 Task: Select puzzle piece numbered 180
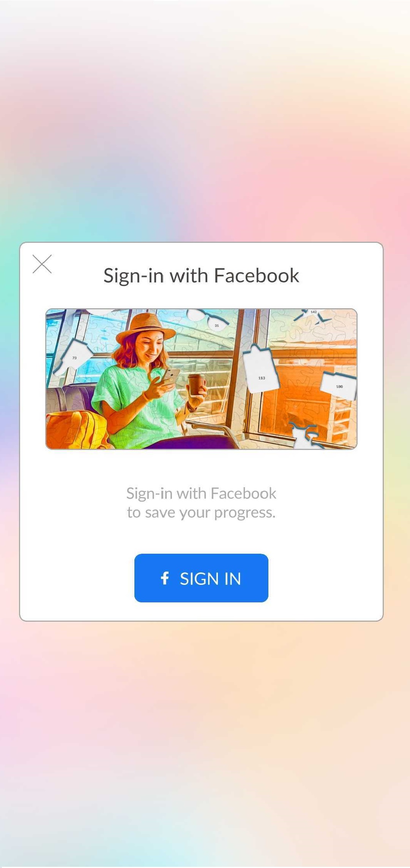tap(338, 385)
